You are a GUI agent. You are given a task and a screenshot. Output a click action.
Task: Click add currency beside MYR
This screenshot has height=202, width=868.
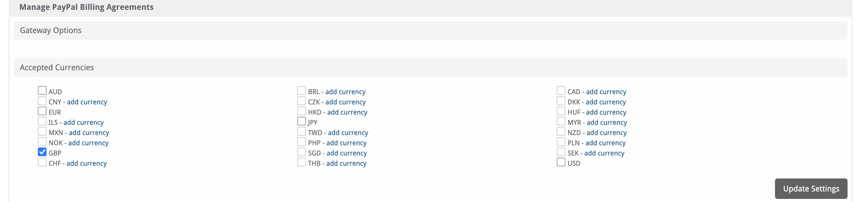coord(607,123)
